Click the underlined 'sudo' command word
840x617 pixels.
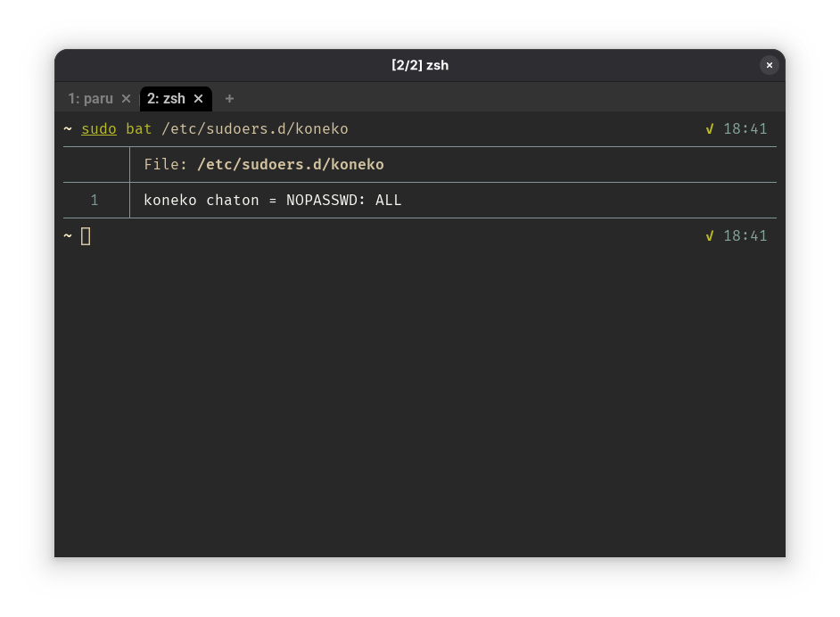(99, 129)
